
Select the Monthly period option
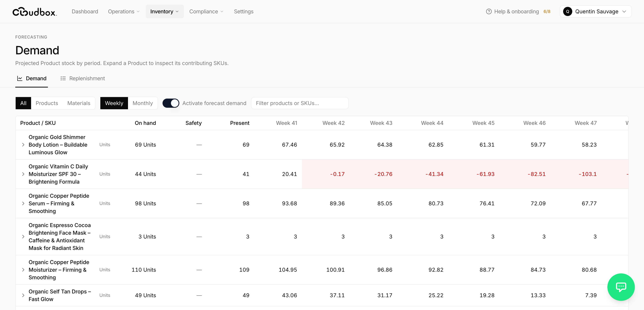pyautogui.click(x=142, y=103)
